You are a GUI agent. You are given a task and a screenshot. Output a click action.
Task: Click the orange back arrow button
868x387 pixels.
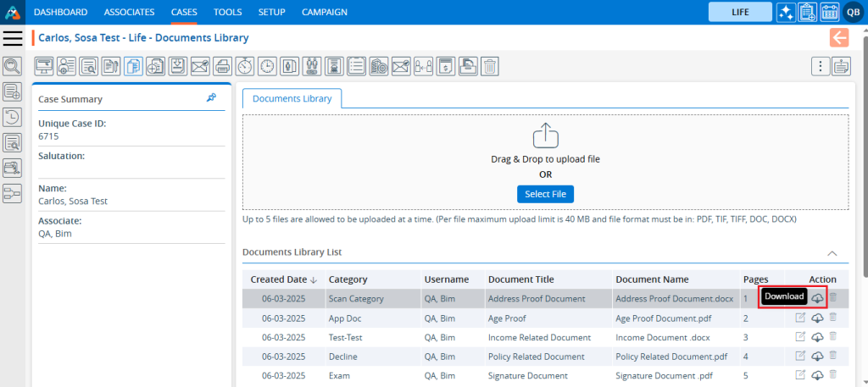(x=839, y=37)
